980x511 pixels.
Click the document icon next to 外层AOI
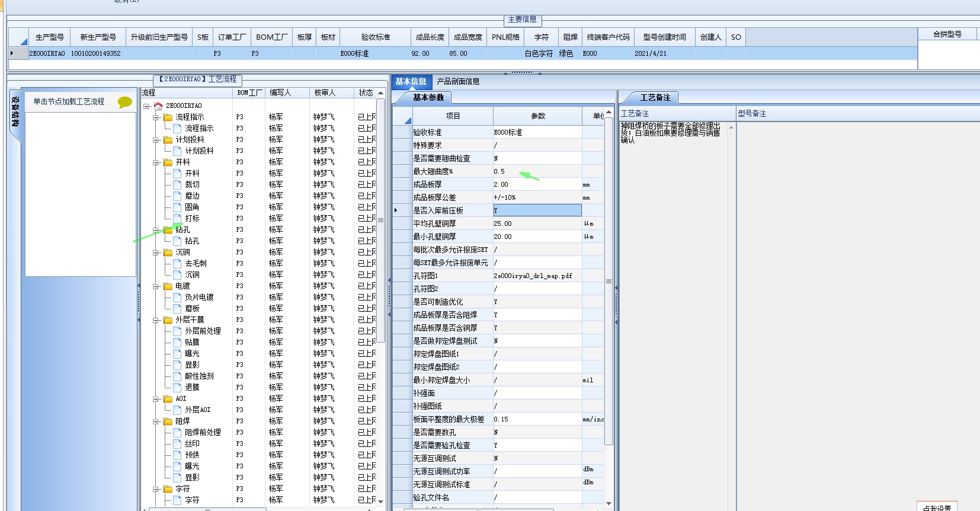click(177, 410)
